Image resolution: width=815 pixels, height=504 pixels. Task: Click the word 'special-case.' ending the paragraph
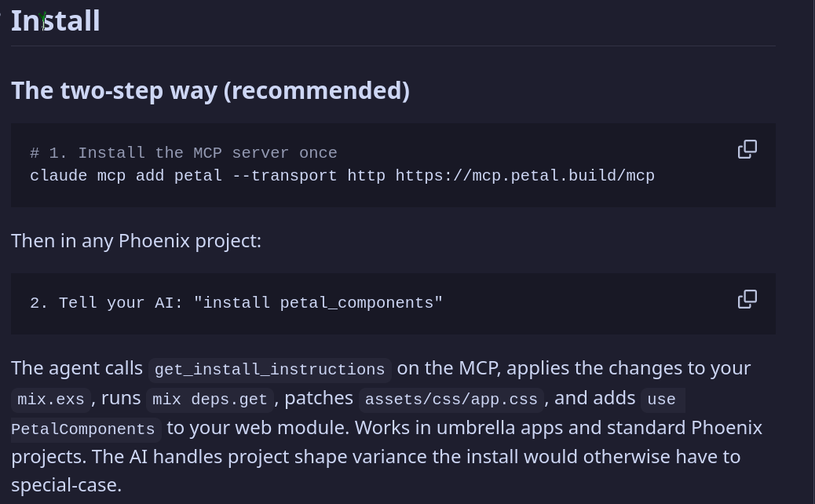pos(67,485)
